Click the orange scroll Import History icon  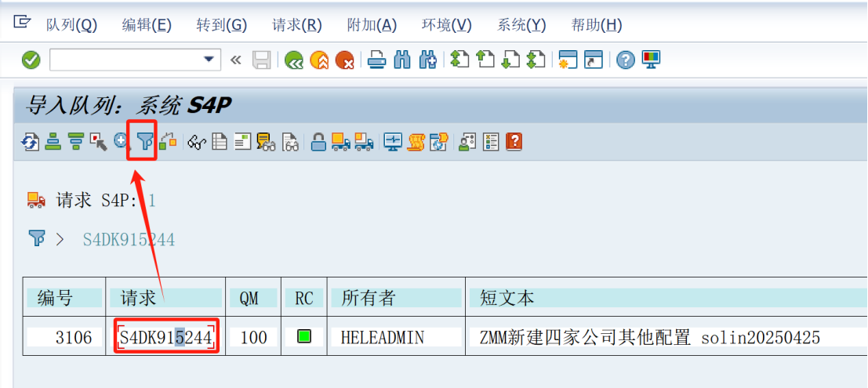416,142
